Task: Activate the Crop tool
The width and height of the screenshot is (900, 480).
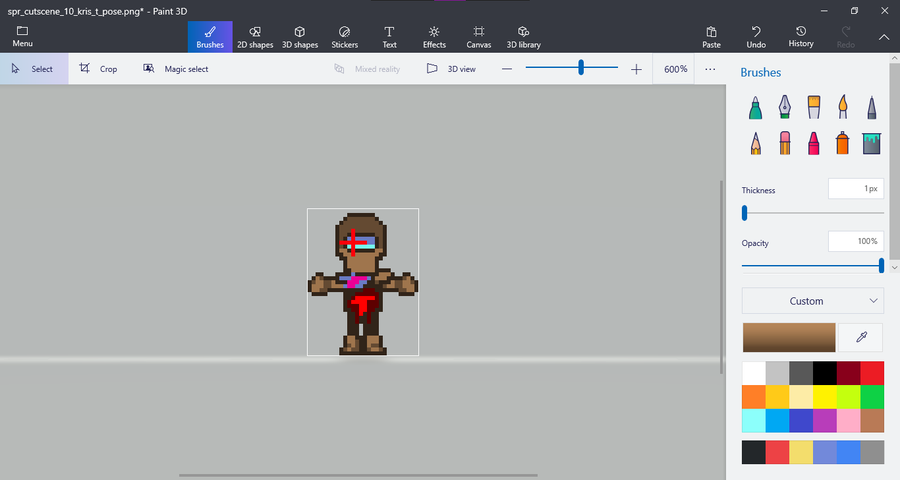Action: pyautogui.click(x=98, y=69)
